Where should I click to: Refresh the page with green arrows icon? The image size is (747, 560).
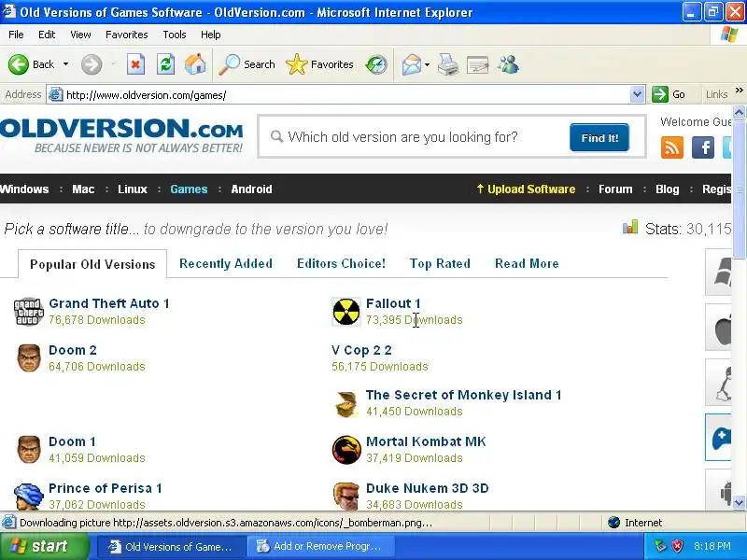[x=166, y=64]
